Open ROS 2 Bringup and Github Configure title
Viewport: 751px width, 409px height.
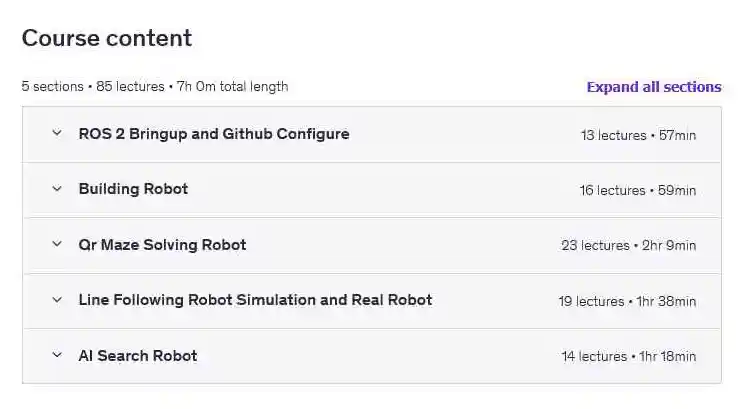pyautogui.click(x=214, y=134)
